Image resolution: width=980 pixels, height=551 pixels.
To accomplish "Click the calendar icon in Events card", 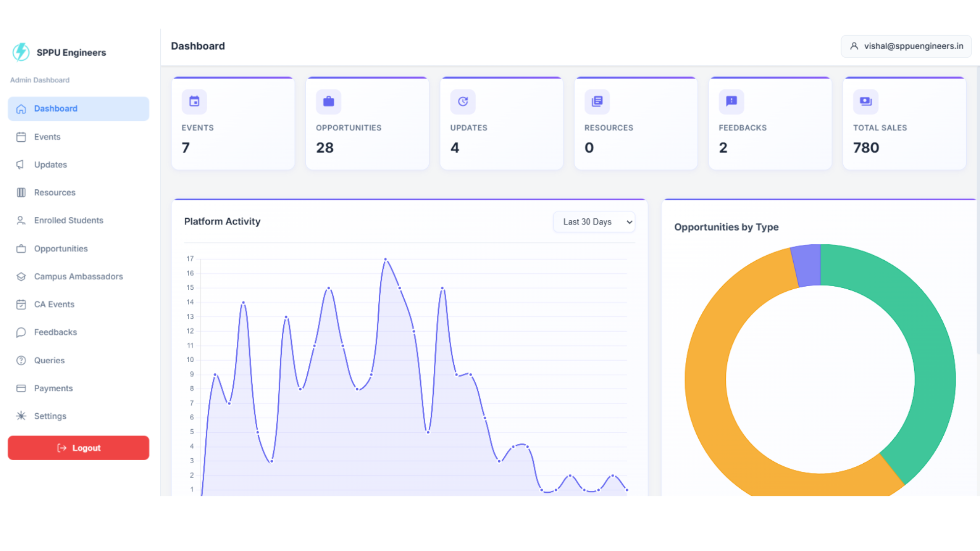I will [x=194, y=102].
